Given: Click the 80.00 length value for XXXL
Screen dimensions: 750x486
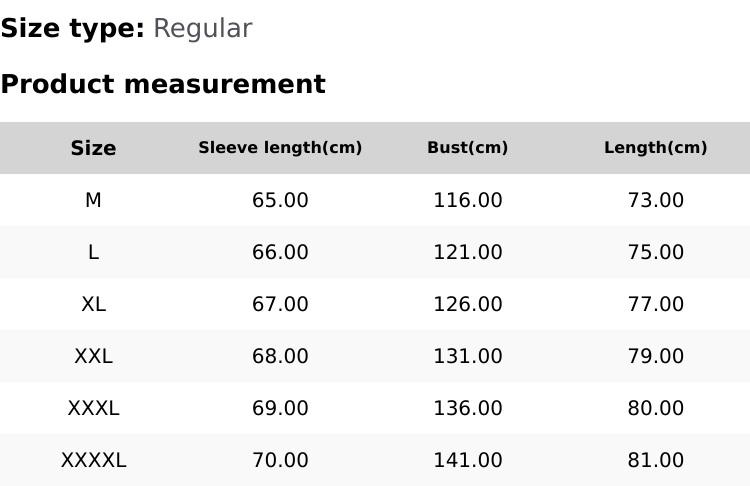Looking at the screenshot, I should (655, 408).
